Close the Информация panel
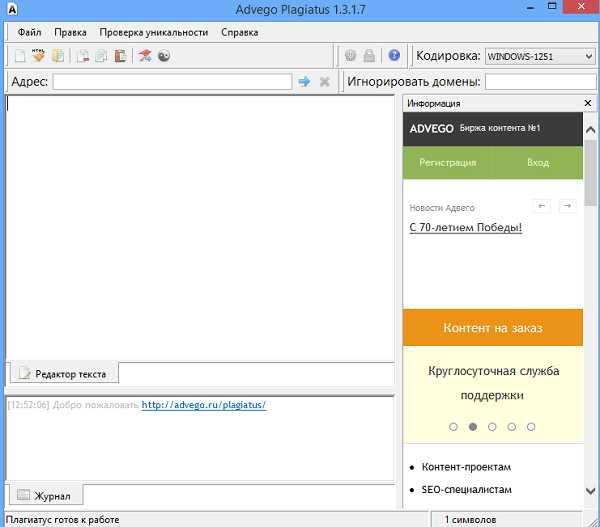This screenshot has height=527, width=600. point(588,103)
